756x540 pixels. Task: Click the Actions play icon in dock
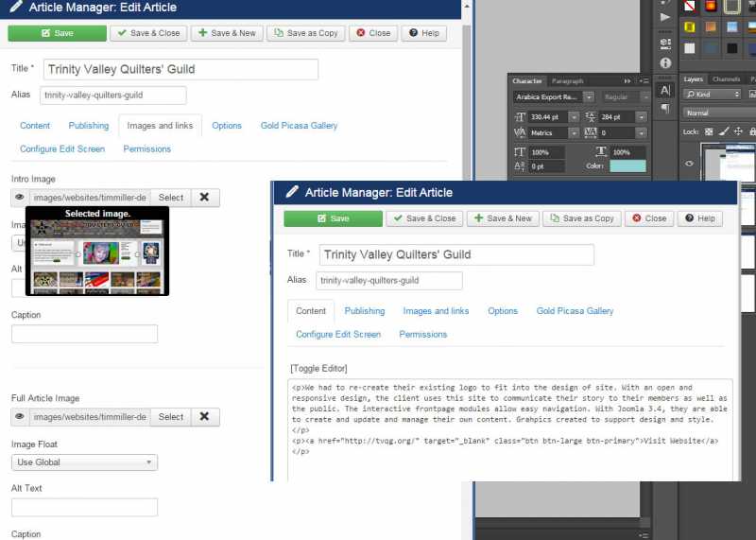[x=665, y=17]
